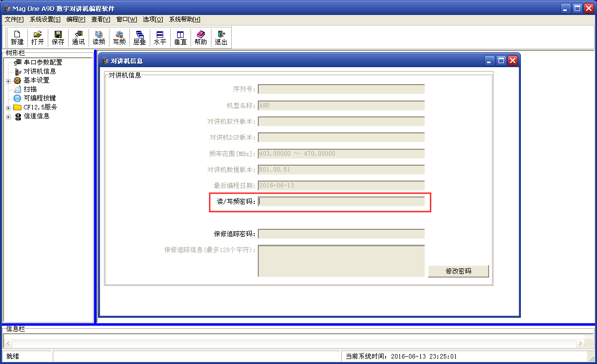Select 串口参数配置 label in the tree

[43, 62]
